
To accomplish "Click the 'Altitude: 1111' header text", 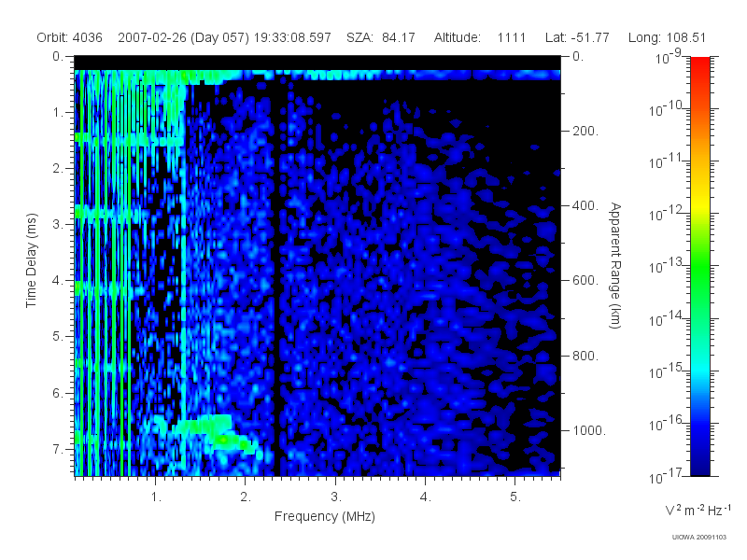I will pos(480,37).
